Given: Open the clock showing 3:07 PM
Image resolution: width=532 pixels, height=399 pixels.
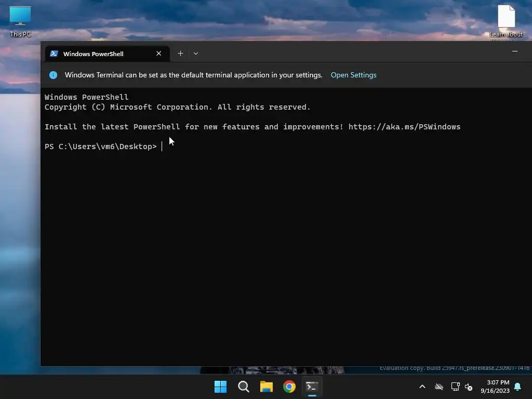Looking at the screenshot, I should 495,387.
